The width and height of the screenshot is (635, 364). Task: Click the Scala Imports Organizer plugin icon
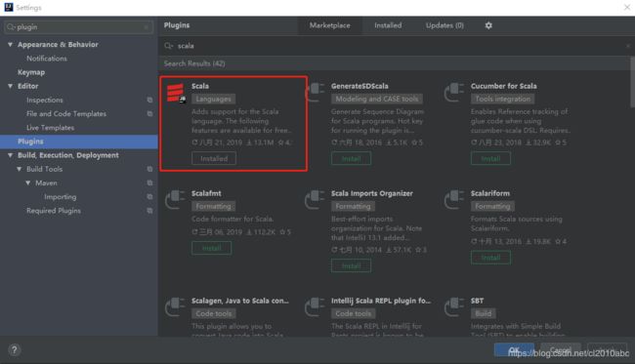pyautogui.click(x=315, y=200)
